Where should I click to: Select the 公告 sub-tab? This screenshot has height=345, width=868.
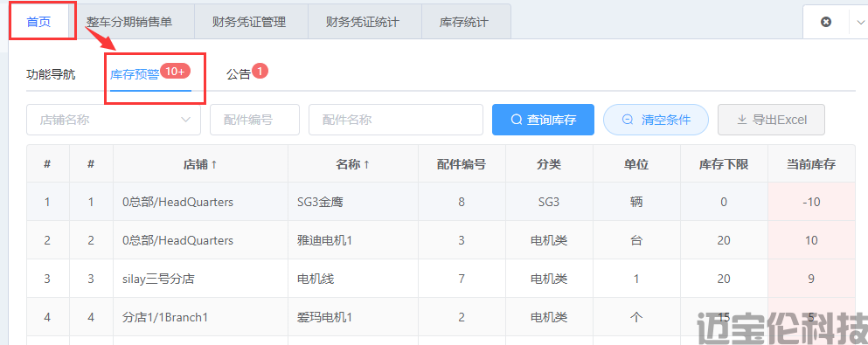point(239,74)
